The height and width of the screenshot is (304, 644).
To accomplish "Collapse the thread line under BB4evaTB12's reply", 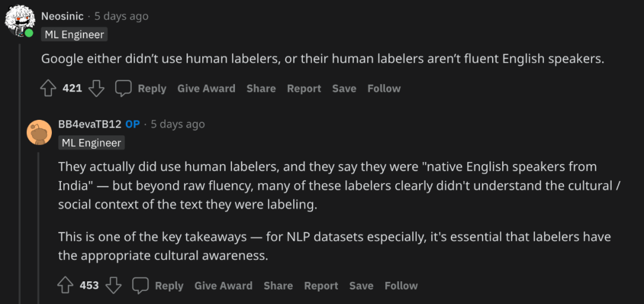I will (39, 228).
